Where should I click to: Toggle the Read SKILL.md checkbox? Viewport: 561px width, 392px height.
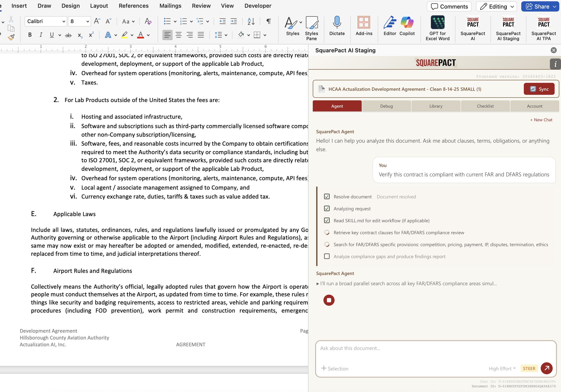click(327, 220)
